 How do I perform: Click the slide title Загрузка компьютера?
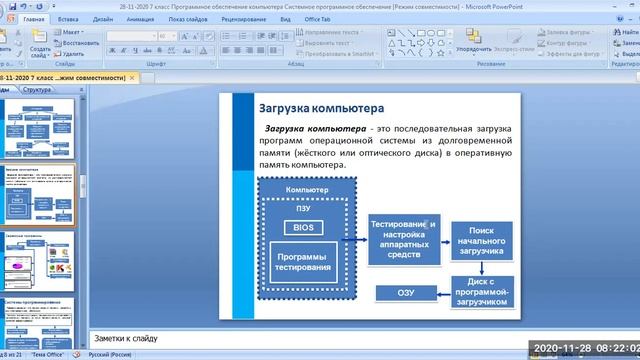pos(322,108)
